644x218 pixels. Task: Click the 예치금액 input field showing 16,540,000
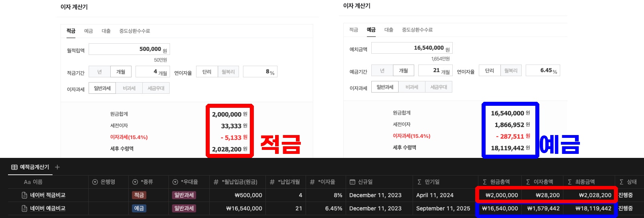coord(411,48)
